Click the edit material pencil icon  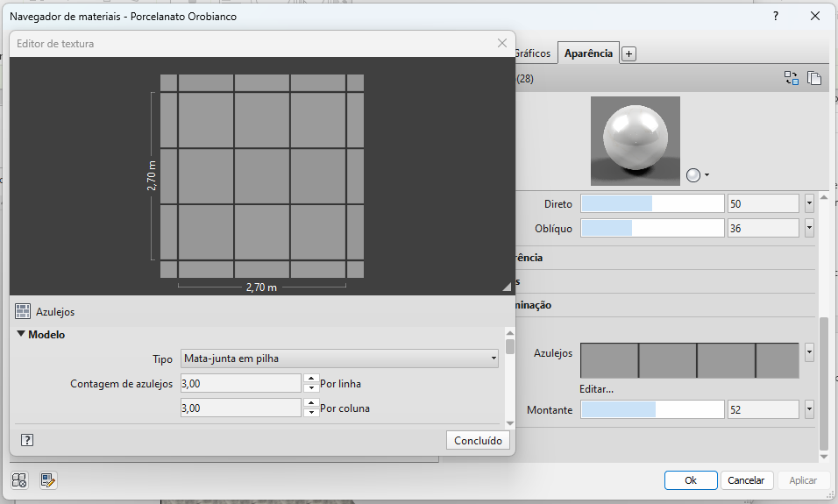[x=48, y=480]
